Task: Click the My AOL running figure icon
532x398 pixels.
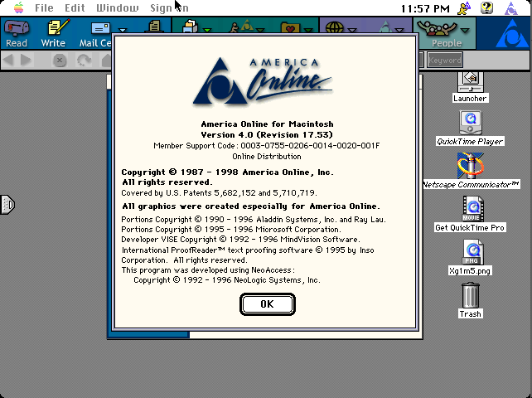Action: [241, 27]
